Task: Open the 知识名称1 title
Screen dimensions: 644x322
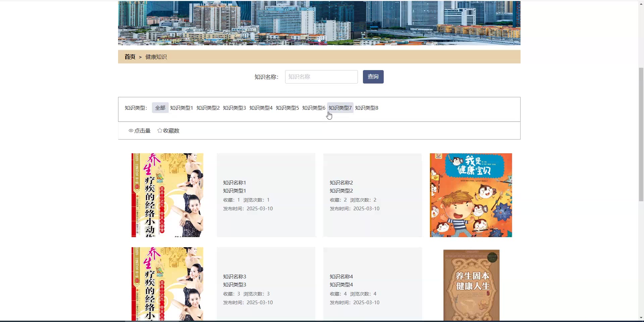Action: pyautogui.click(x=234, y=183)
